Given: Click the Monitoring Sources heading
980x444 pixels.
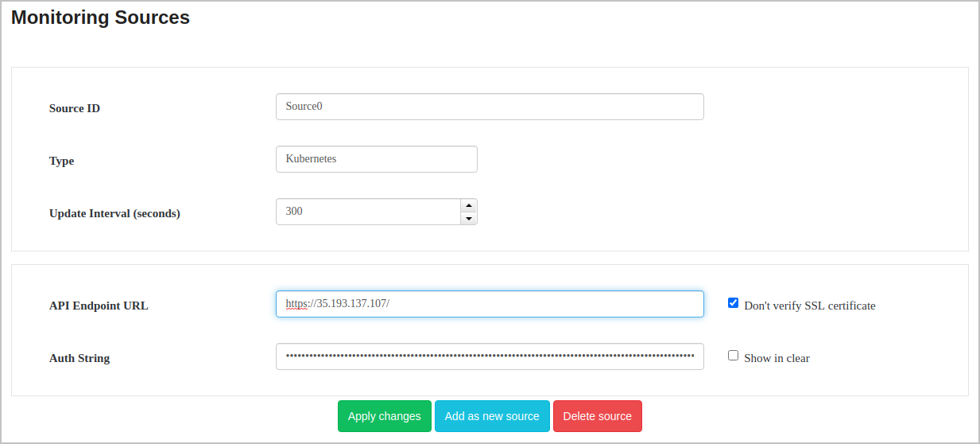Looking at the screenshot, I should point(101,18).
